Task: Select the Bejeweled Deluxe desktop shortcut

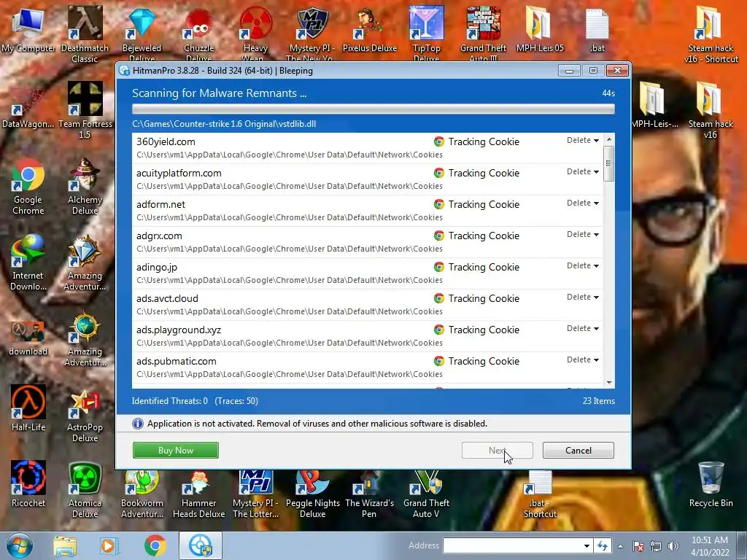Action: 142,34
